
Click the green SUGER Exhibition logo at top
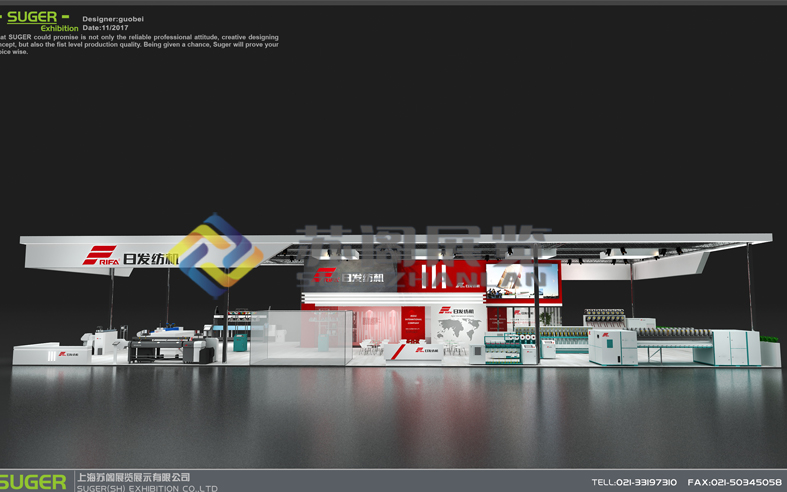[39, 21]
